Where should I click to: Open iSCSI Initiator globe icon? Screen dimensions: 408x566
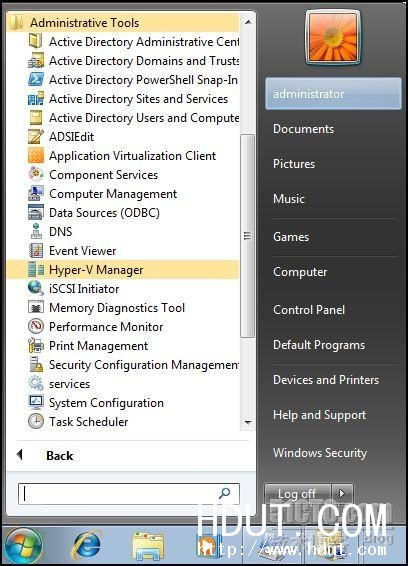coord(36,288)
